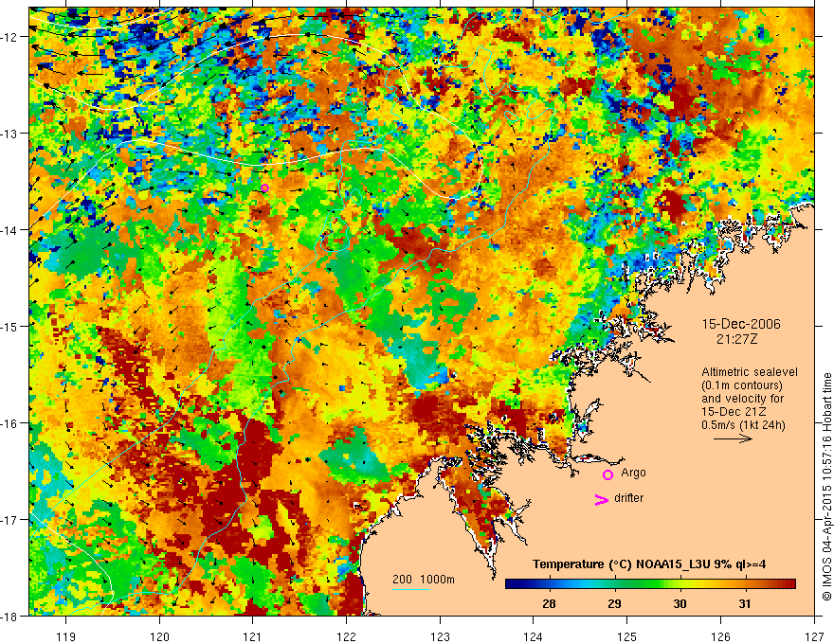Click longitude axis label 124
Image resolution: width=834 pixels, height=644 pixels.
534,636
